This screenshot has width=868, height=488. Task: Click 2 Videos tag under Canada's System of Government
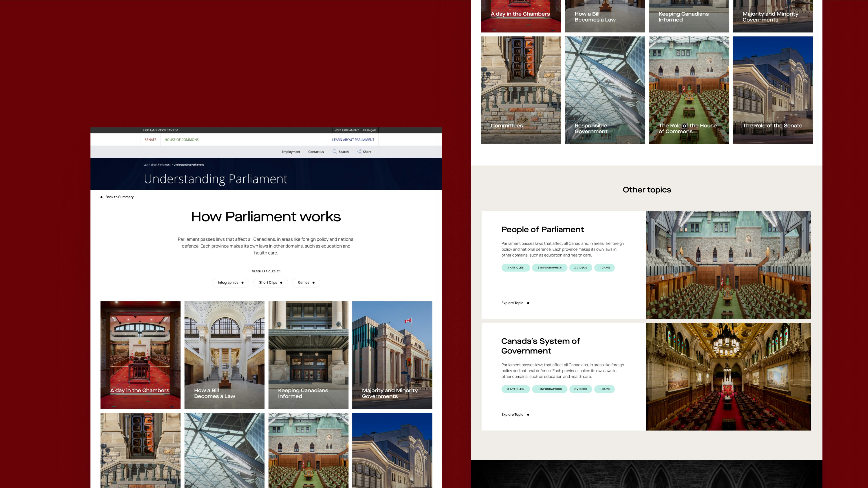581,389
